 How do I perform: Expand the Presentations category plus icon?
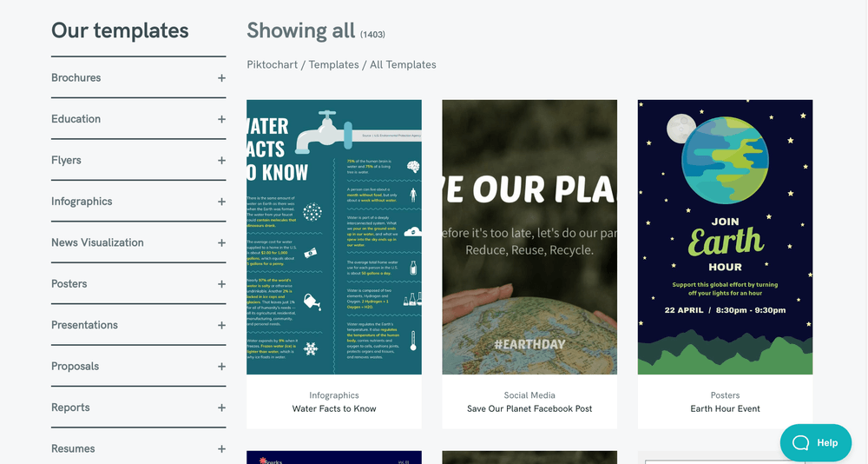(221, 326)
